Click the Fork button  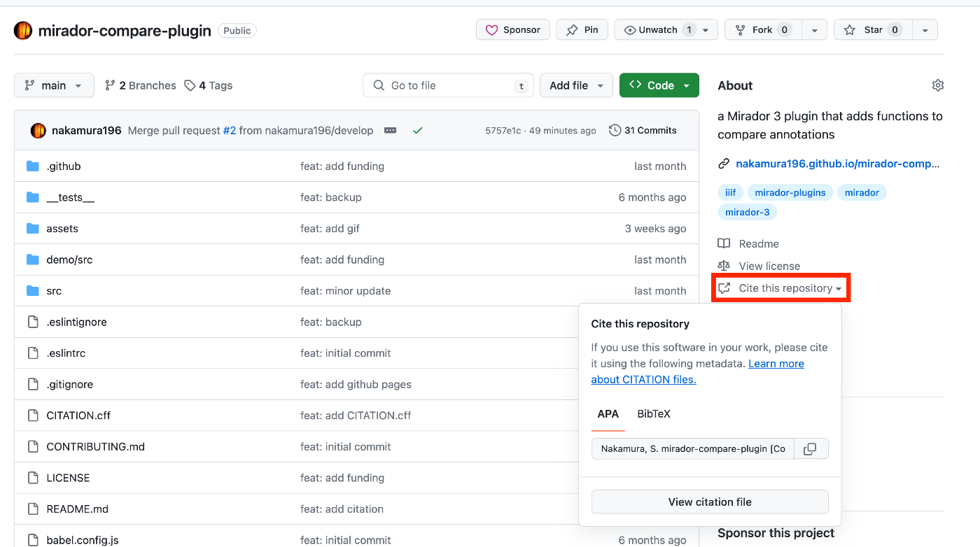(x=763, y=30)
